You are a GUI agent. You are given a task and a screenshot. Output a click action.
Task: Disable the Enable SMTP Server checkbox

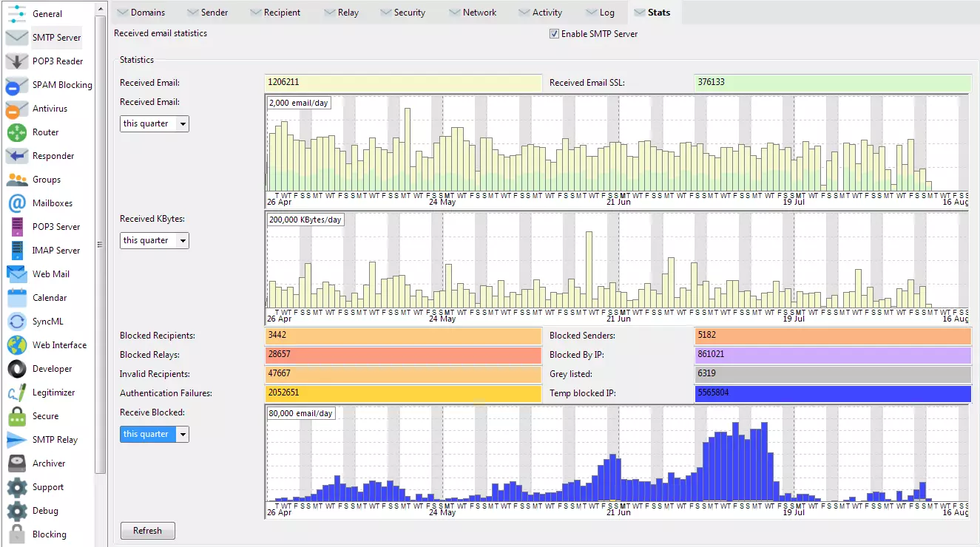[554, 34]
